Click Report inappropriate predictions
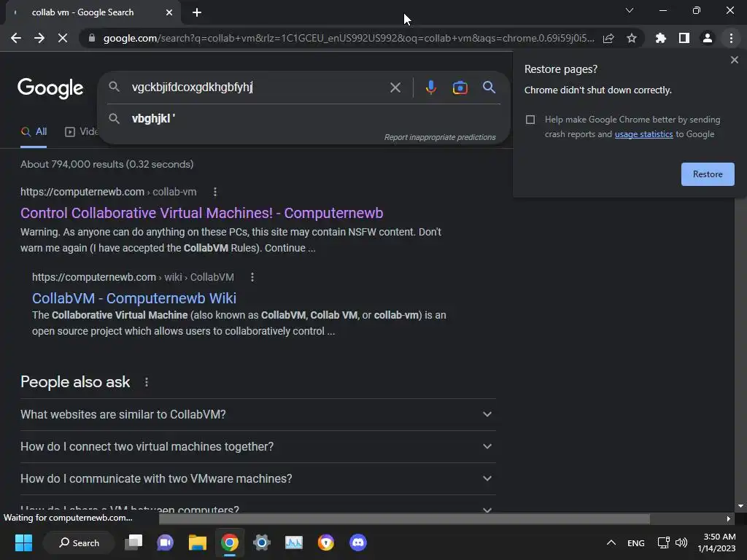This screenshot has height=560, width=747. tap(440, 137)
